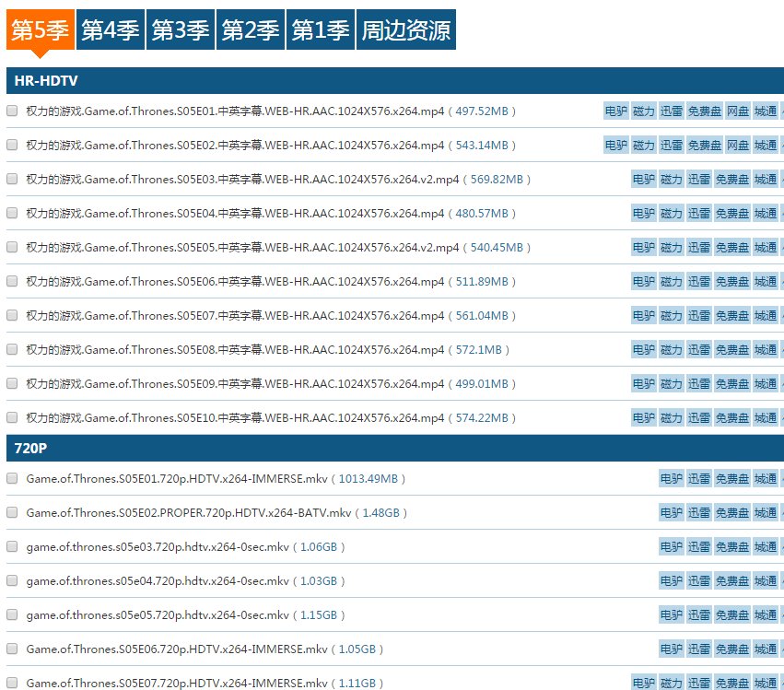Open the 第3季 season tab

pos(180,31)
